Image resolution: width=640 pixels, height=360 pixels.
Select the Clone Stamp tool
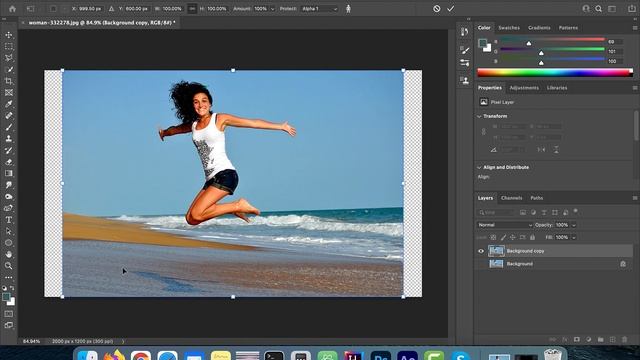coord(9,139)
